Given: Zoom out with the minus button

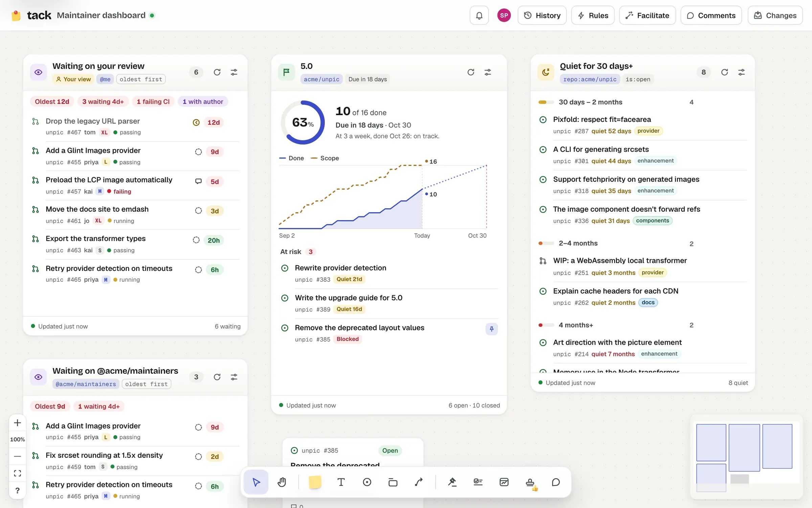Looking at the screenshot, I should [x=18, y=456].
